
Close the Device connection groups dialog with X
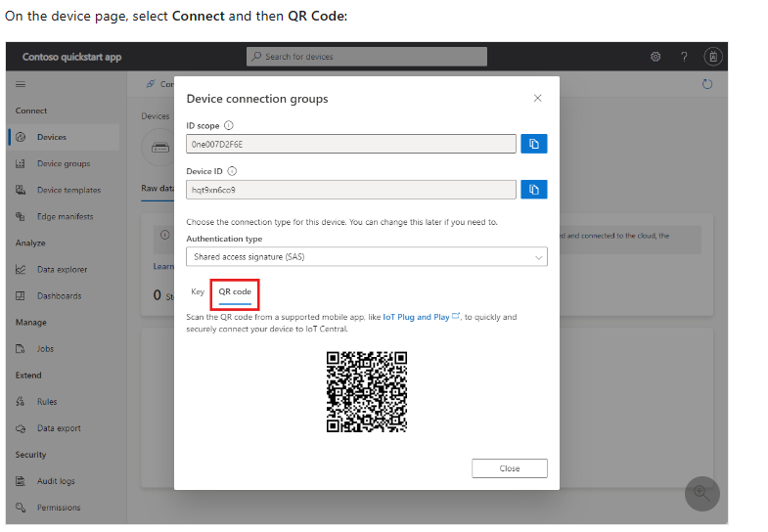tap(537, 98)
